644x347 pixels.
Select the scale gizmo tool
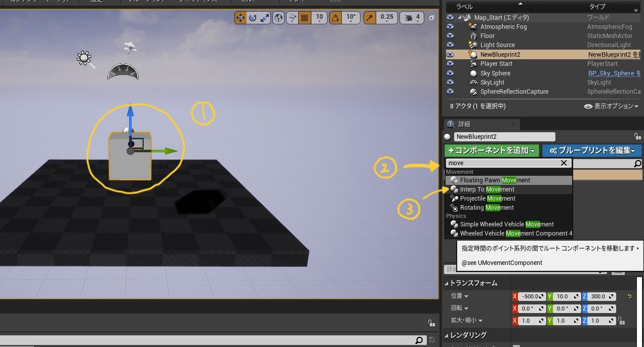pyautogui.click(x=265, y=18)
